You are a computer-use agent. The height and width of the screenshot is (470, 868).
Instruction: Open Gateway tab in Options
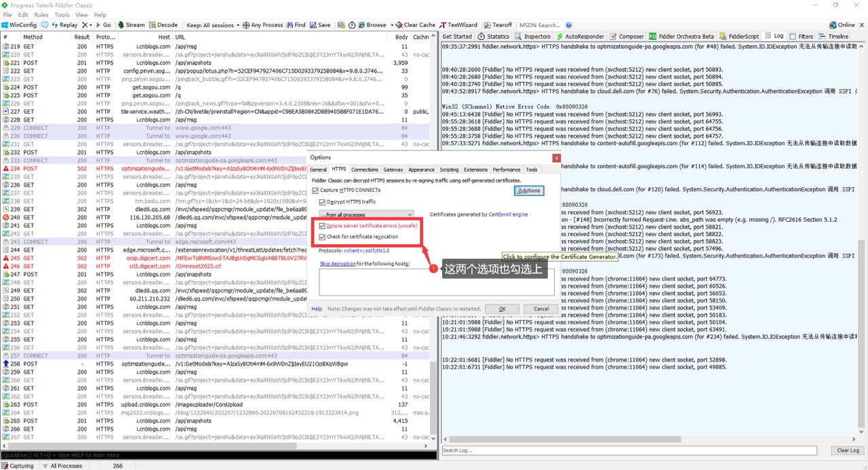393,170
